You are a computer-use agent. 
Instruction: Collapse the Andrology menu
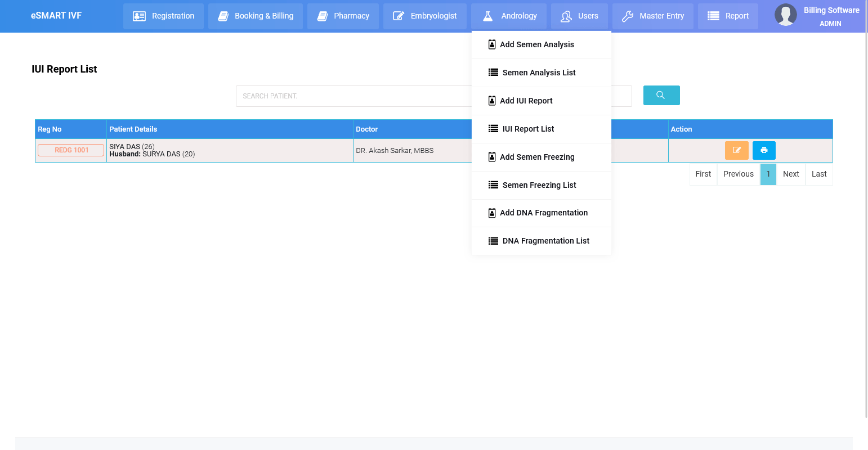pyautogui.click(x=509, y=16)
